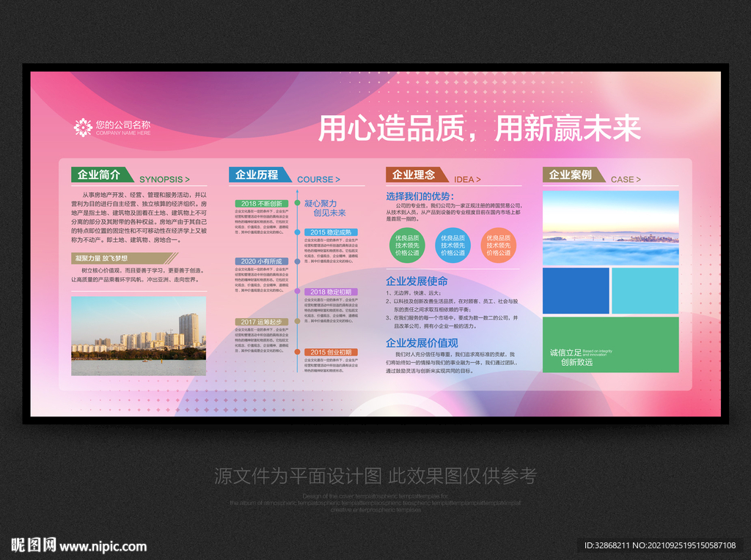Viewport: 751px width, 560px height.
Task: Switch to the 企业简介 section tab
Action: click(x=98, y=174)
